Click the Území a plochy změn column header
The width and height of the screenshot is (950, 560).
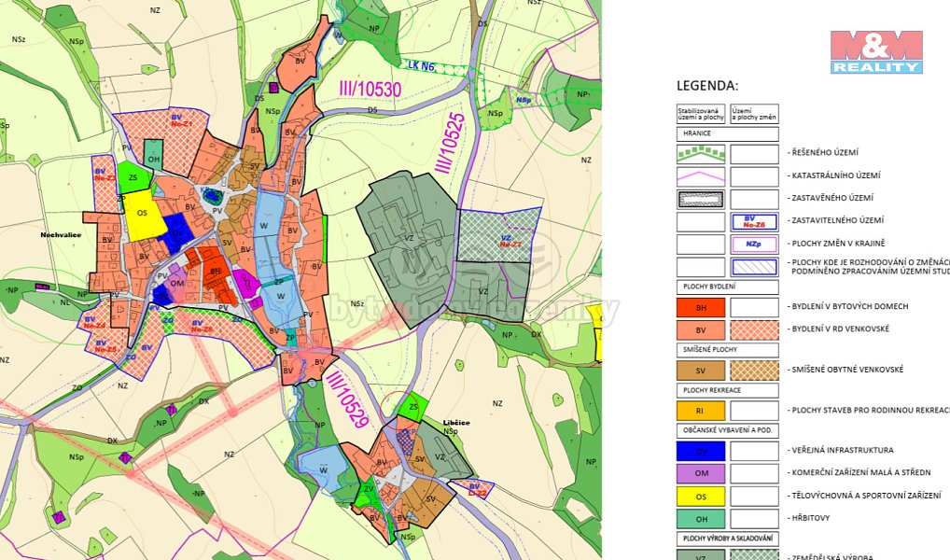click(x=754, y=114)
